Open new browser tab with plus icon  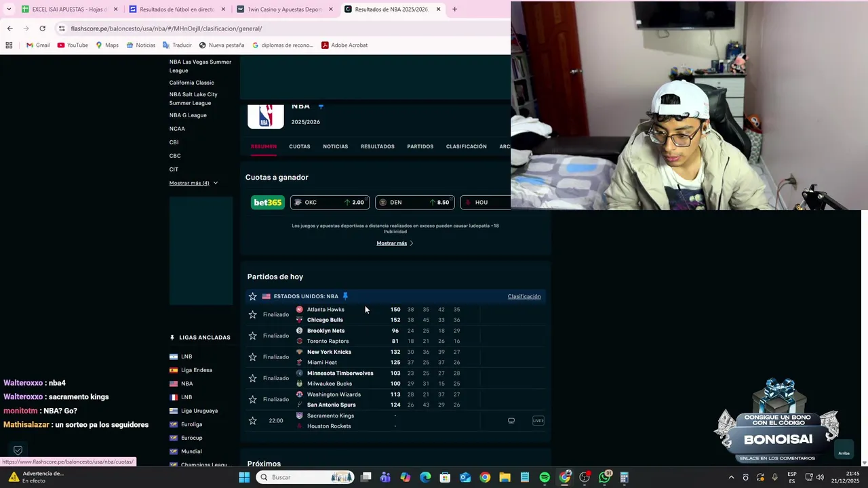(454, 9)
